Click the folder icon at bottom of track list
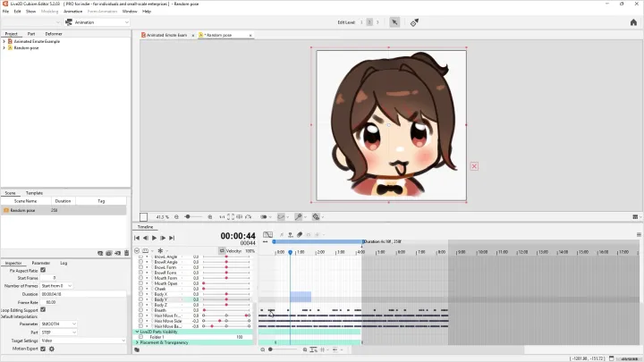The height and width of the screenshot is (362, 644). coord(137,349)
